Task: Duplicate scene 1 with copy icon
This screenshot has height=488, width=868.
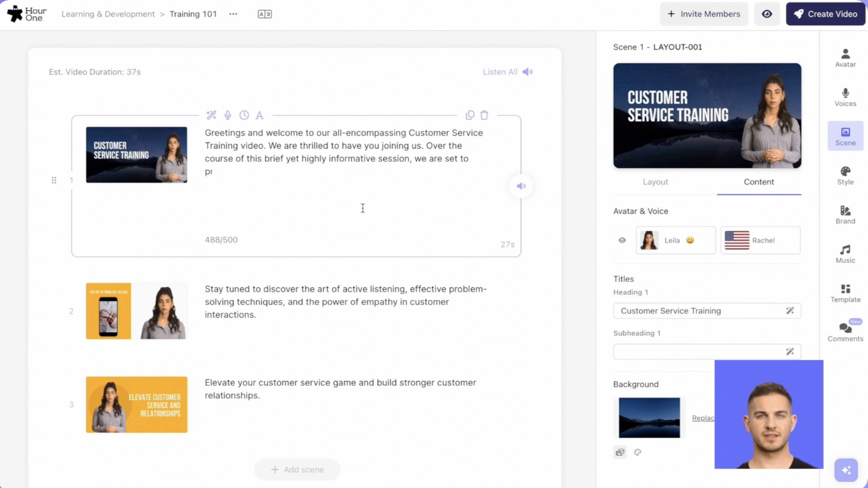Action: pos(469,115)
